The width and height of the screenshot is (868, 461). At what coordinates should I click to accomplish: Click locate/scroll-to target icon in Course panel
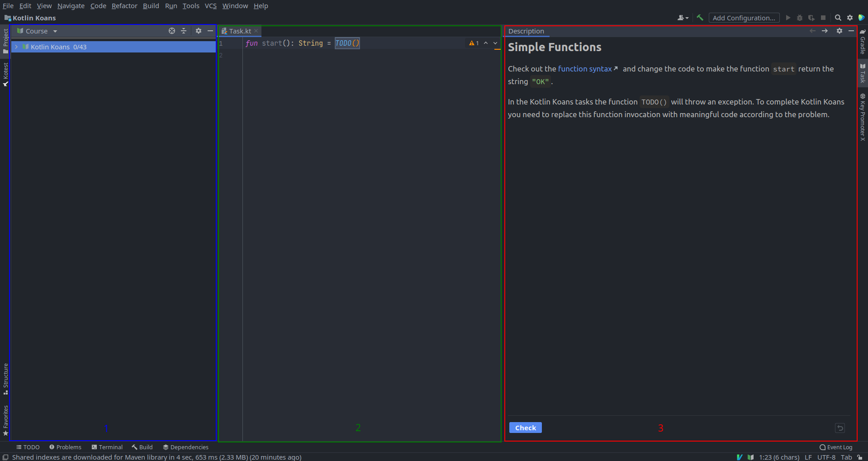(172, 31)
